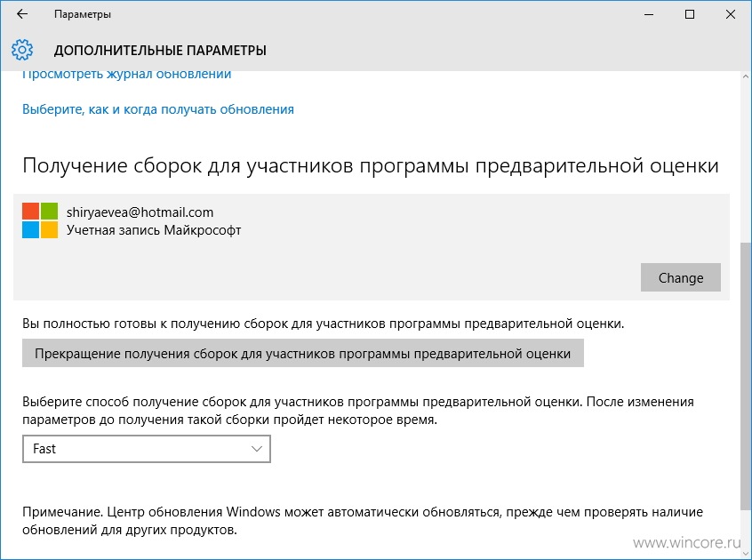Click the settings gear icon

(22, 50)
